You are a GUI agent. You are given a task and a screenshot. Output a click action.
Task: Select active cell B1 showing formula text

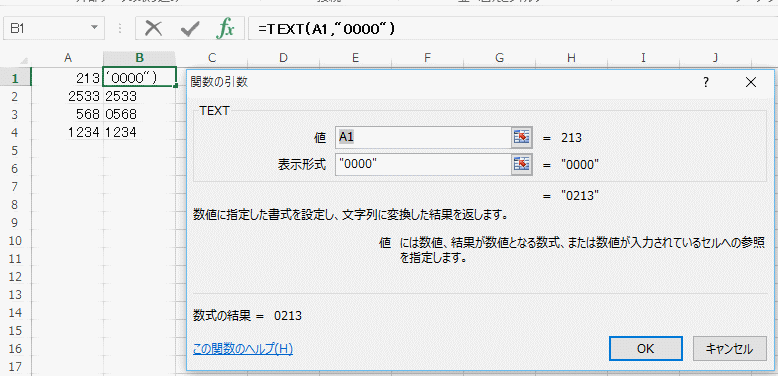pyautogui.click(x=139, y=77)
